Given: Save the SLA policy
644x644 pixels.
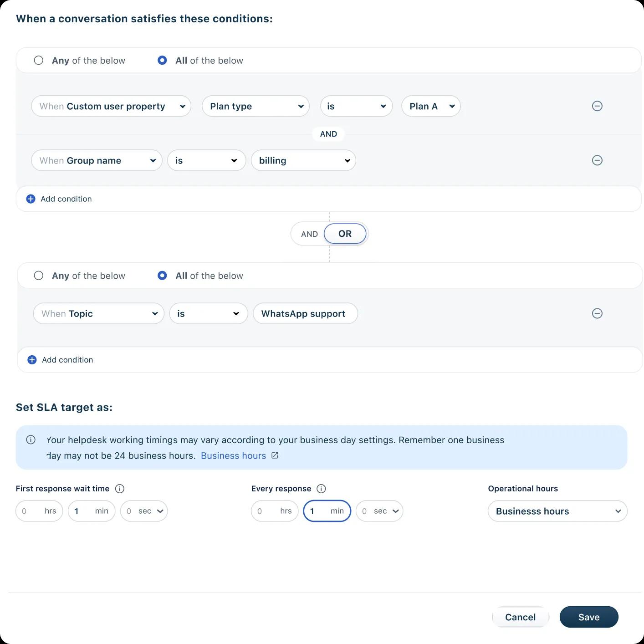Looking at the screenshot, I should pyautogui.click(x=589, y=617).
